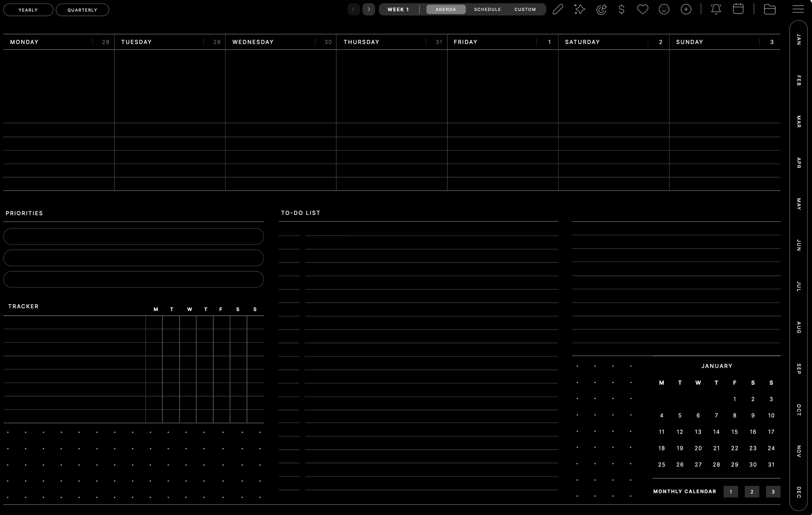Jump to APR side tab
This screenshot has height=515, width=812.
[x=799, y=163]
